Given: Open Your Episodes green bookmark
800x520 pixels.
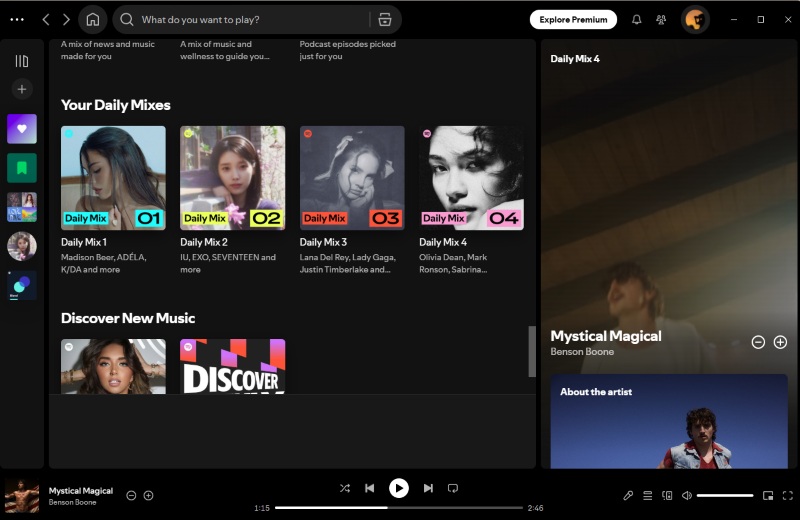Looking at the screenshot, I should pos(21,167).
